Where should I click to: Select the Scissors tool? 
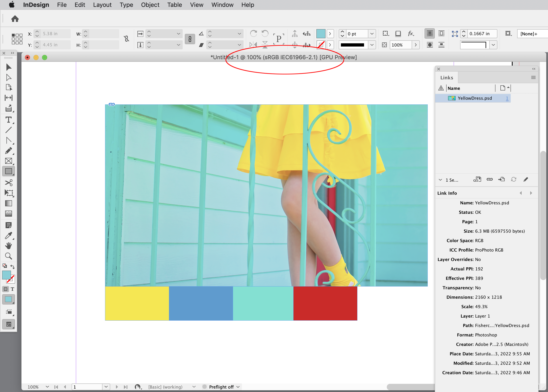(x=9, y=183)
